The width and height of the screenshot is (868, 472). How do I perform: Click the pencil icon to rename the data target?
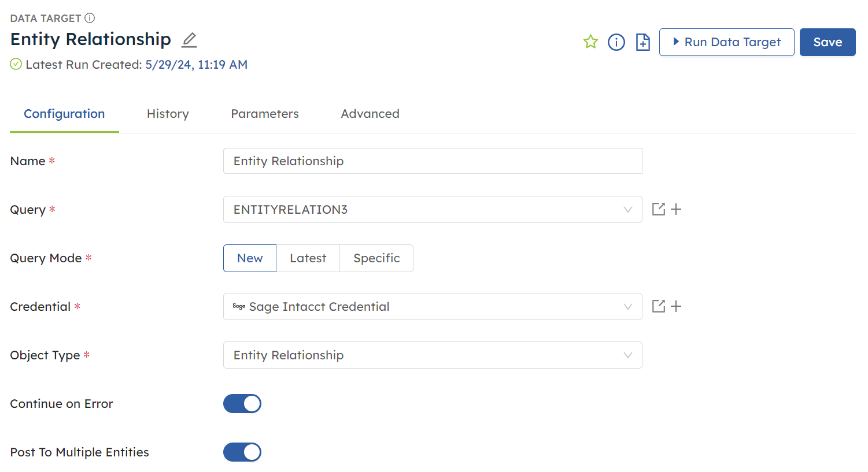click(189, 40)
